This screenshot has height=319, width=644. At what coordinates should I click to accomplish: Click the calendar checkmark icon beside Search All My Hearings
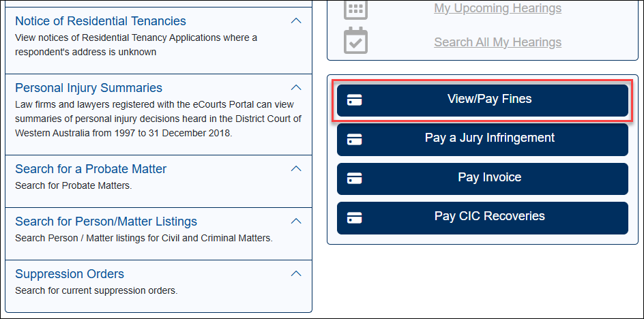[x=355, y=42]
